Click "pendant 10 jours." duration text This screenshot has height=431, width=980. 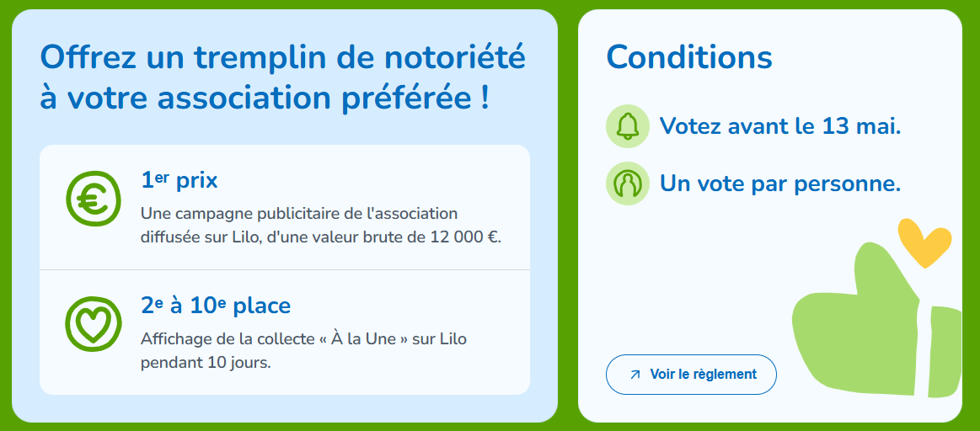pyautogui.click(x=206, y=364)
